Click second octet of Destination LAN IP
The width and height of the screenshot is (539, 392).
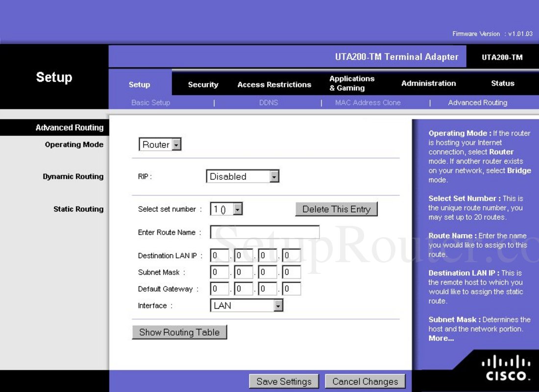coord(244,255)
